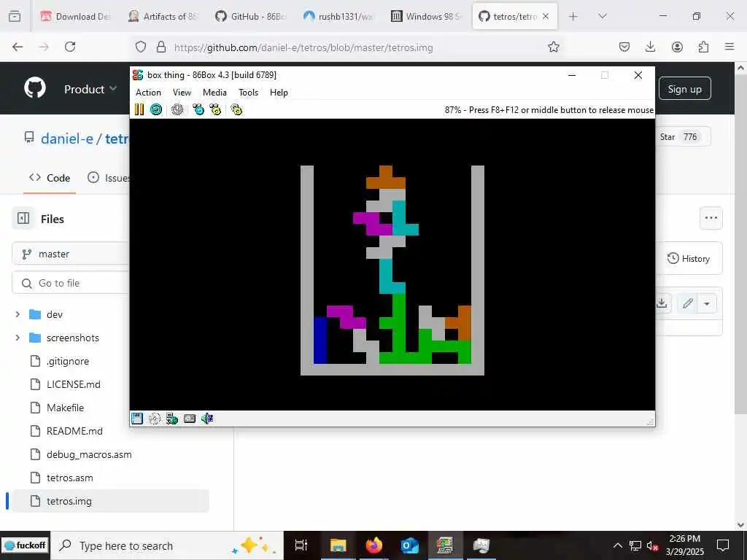This screenshot has height=560, width=747.
Task: Open a new browser tab with plus
Action: coord(573,16)
